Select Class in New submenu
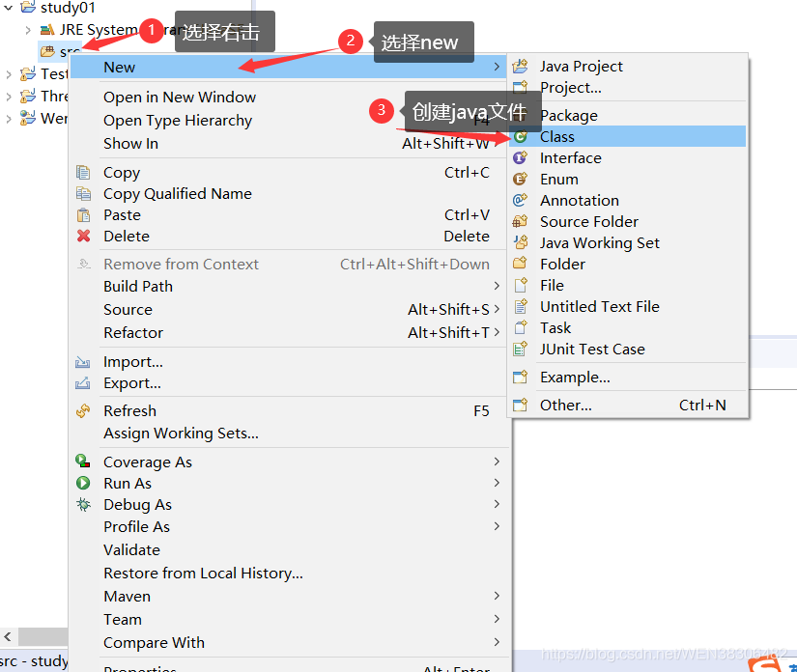This screenshot has width=797, height=672. point(627,137)
